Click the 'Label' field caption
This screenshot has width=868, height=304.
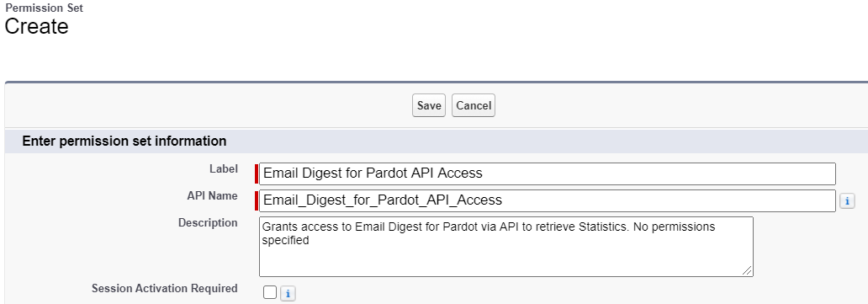(224, 168)
